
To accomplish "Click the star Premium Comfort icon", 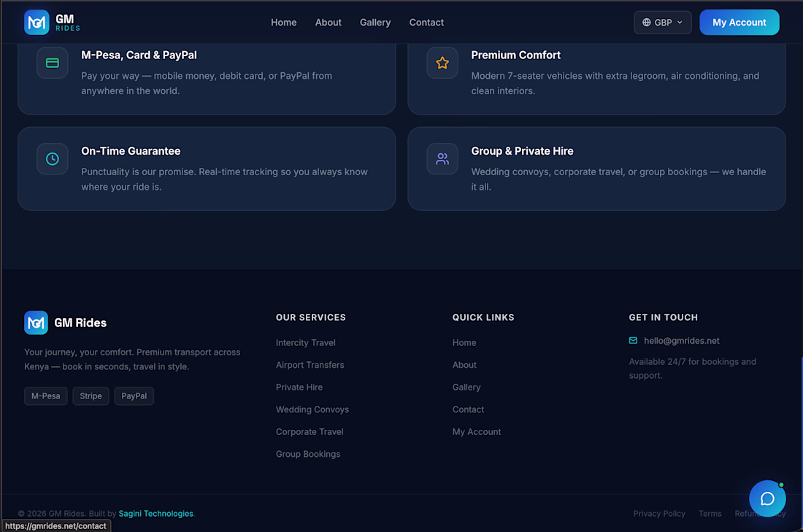I will click(x=442, y=63).
